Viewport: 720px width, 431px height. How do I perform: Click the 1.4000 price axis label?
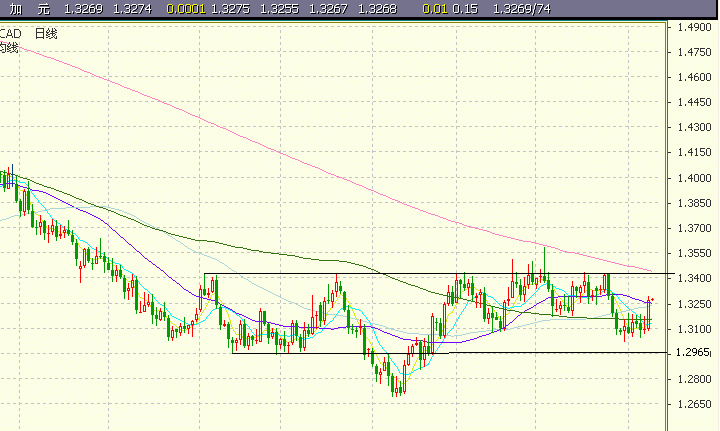click(694, 178)
